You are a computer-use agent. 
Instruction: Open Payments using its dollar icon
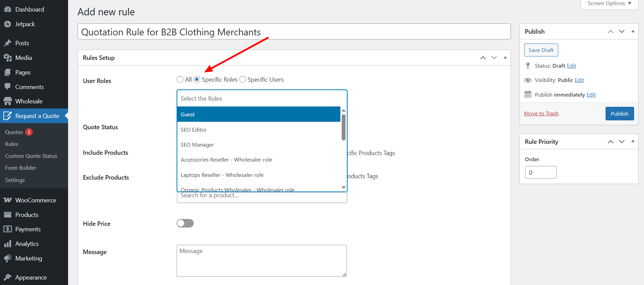coord(7,229)
